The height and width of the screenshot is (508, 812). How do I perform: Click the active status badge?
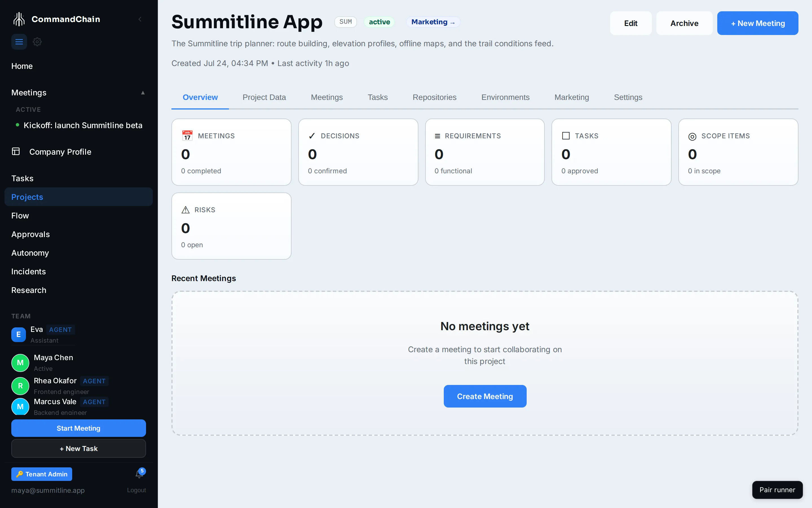379,22
